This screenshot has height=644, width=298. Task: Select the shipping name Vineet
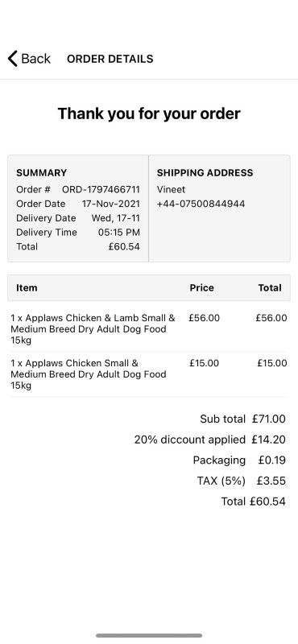coord(171,189)
